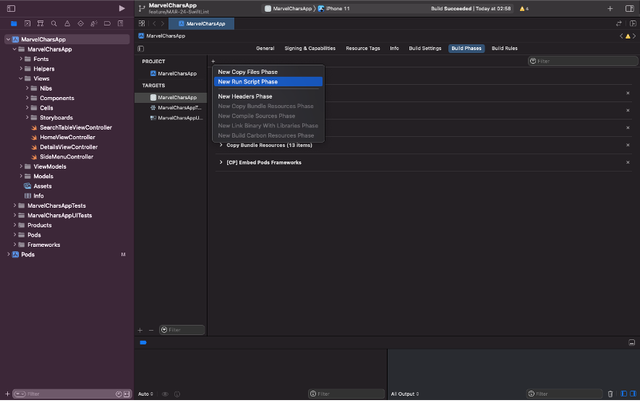
Task: Open the Auto variables scope dropdown
Action: click(x=146, y=394)
